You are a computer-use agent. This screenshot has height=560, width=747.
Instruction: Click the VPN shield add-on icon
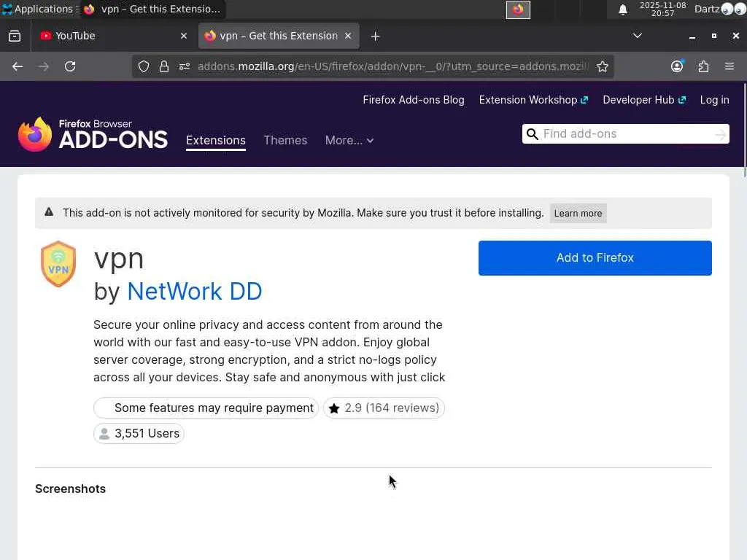[58, 264]
